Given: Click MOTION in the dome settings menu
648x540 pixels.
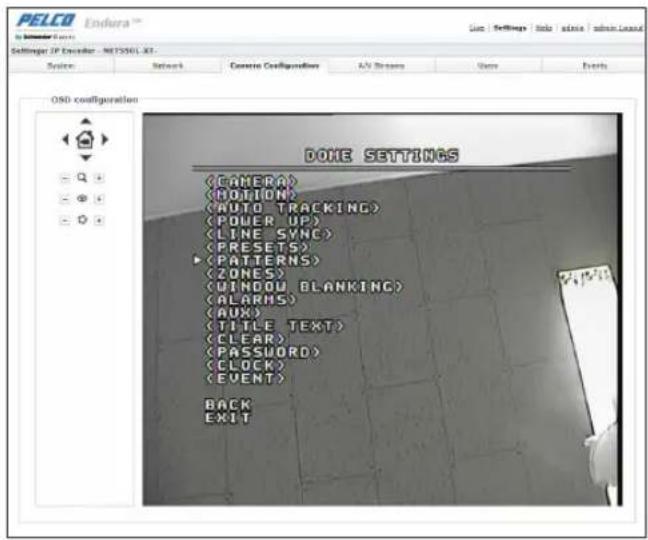Looking at the screenshot, I should [252, 194].
